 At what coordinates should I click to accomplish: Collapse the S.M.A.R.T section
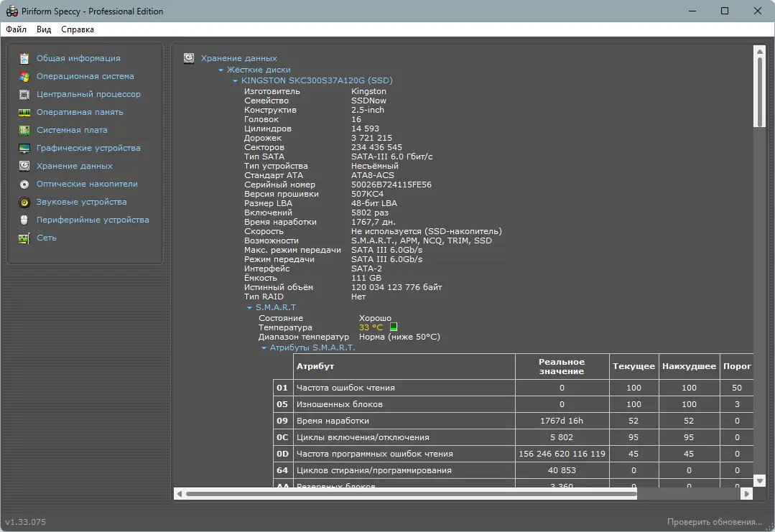point(249,307)
